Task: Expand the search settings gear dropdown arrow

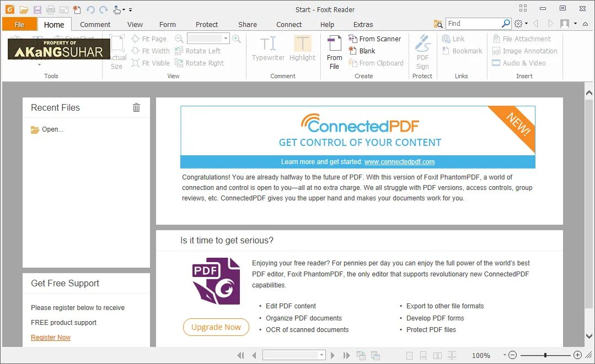Action: click(x=526, y=24)
